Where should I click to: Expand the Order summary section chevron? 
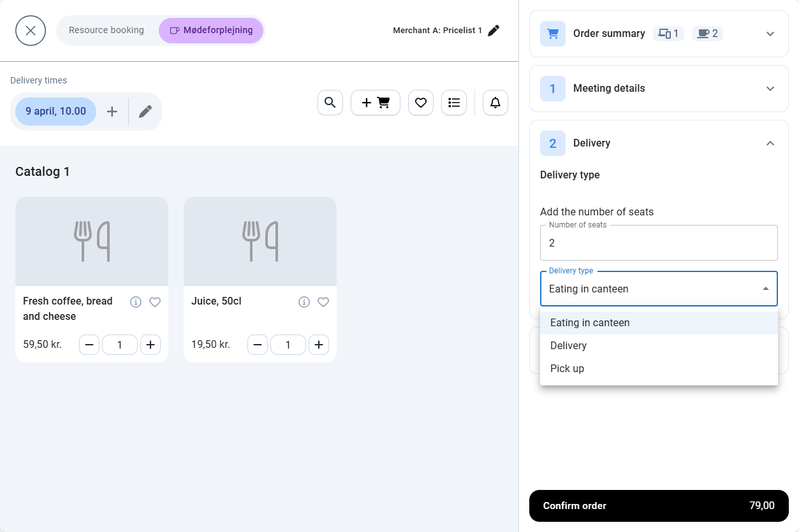[770, 34]
